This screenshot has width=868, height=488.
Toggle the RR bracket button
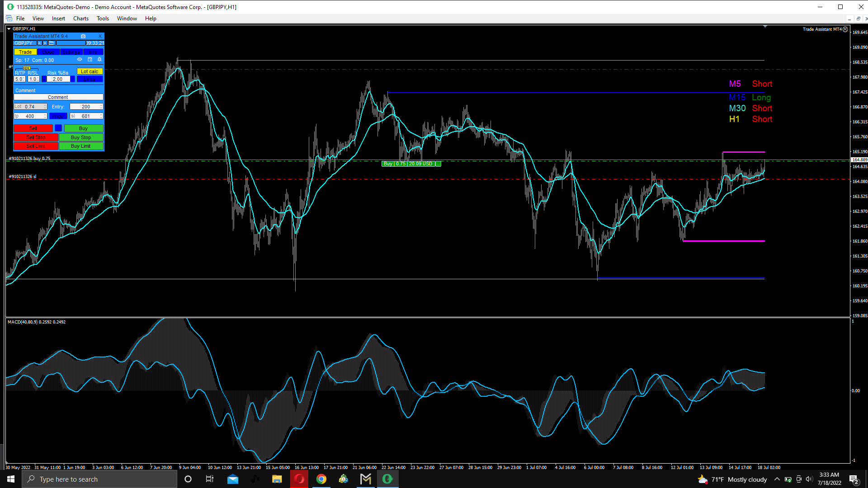27,68
